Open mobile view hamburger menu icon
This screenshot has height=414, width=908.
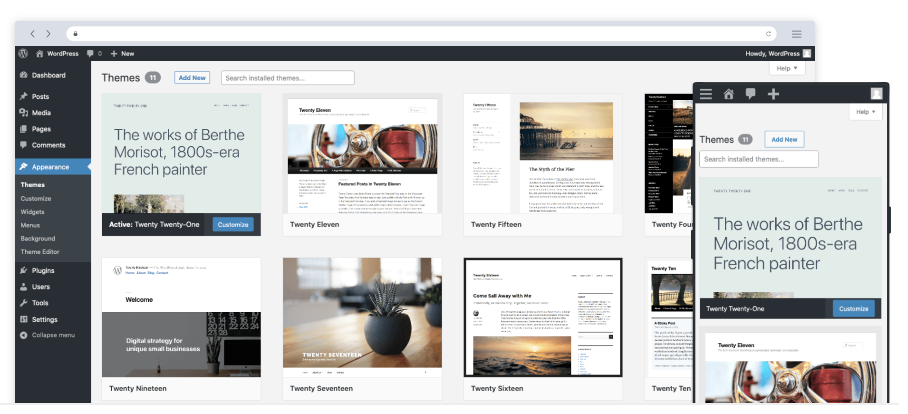click(x=706, y=94)
